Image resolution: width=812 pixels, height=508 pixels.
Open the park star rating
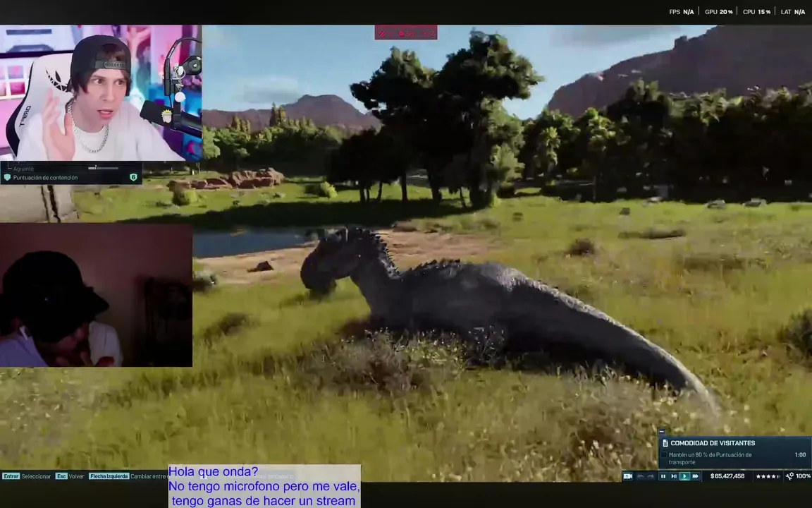coord(768,476)
